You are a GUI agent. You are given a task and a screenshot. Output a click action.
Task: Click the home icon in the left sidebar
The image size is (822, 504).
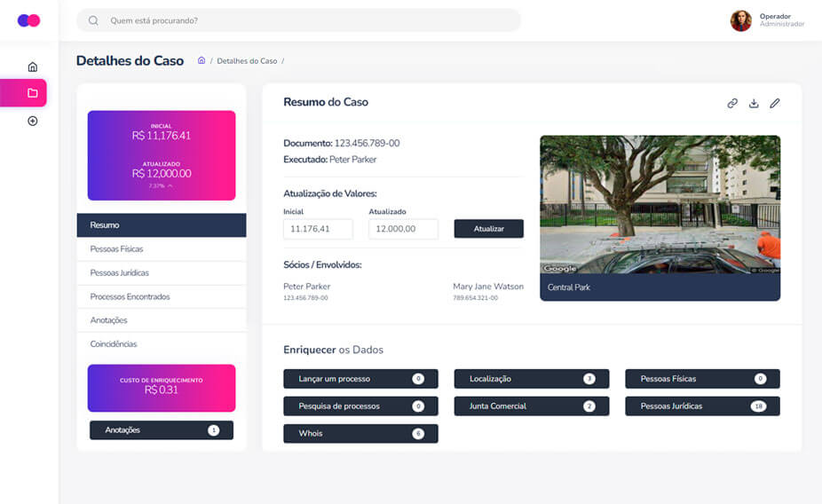click(x=33, y=67)
